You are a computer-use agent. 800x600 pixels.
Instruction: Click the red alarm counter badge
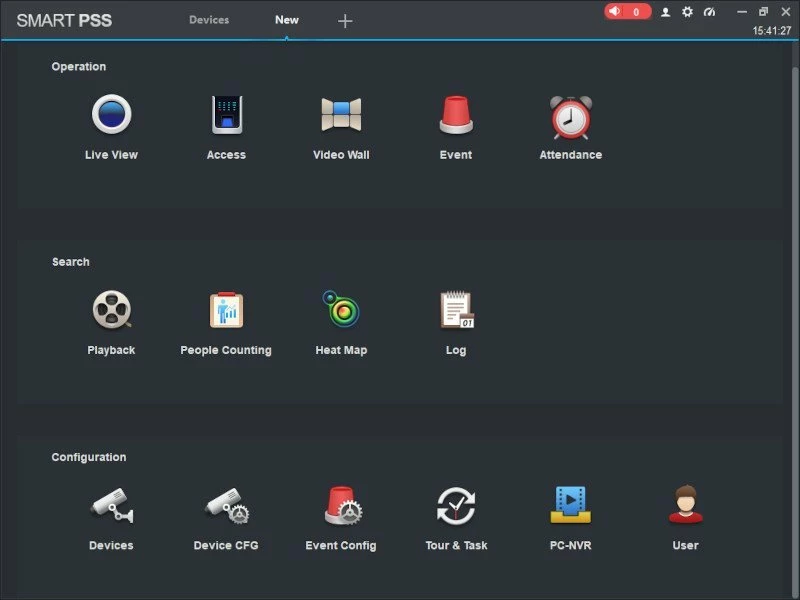[627, 12]
